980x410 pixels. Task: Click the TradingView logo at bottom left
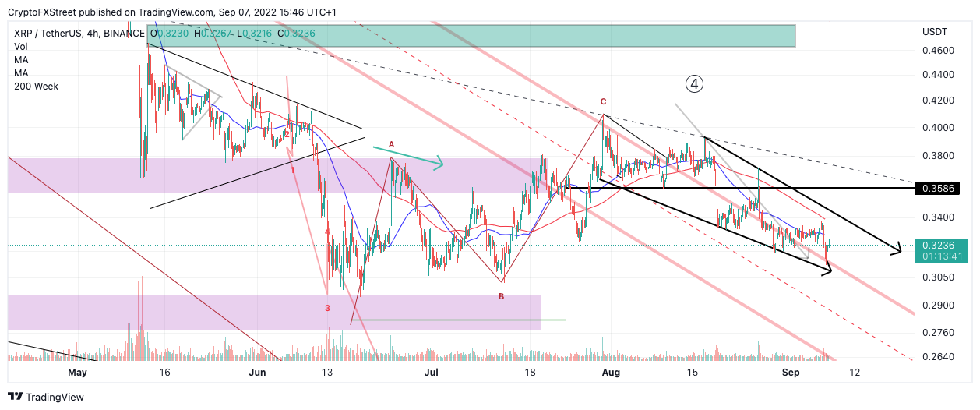coord(46,396)
